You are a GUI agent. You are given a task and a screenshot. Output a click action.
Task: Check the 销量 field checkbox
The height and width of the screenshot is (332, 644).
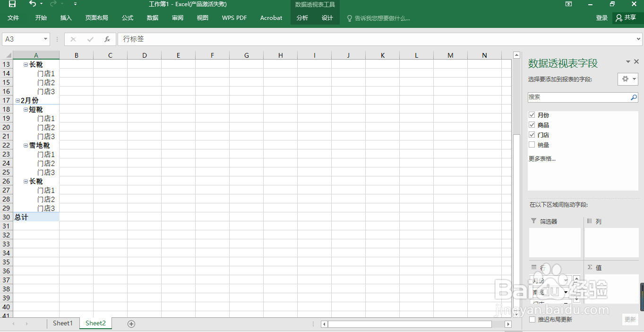coord(532,145)
